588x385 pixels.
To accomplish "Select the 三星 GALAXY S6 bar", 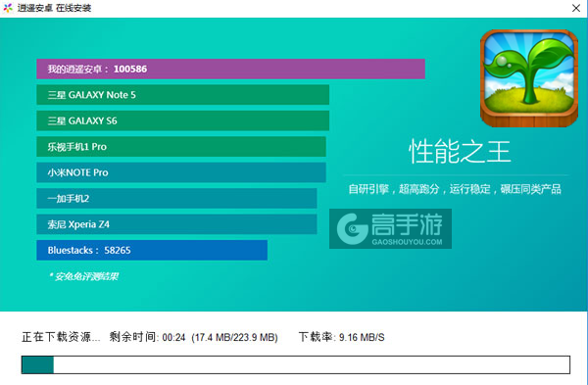I will click(x=183, y=120).
